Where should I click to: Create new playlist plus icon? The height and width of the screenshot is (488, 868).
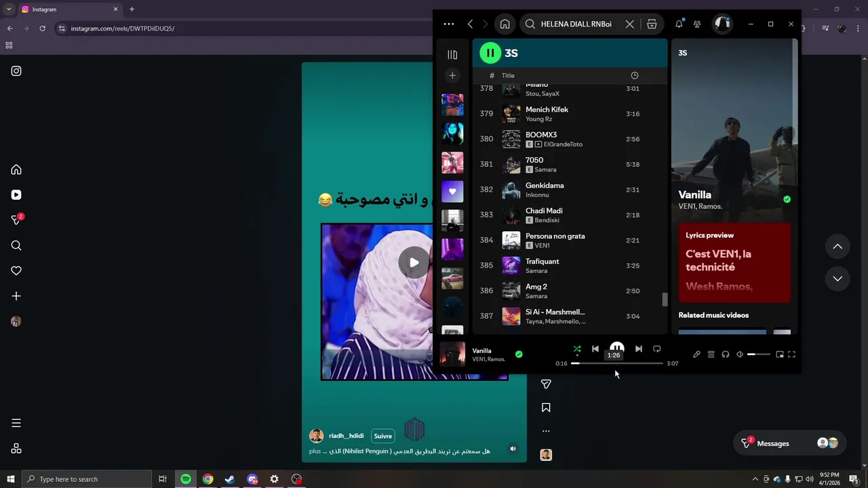[452, 75]
